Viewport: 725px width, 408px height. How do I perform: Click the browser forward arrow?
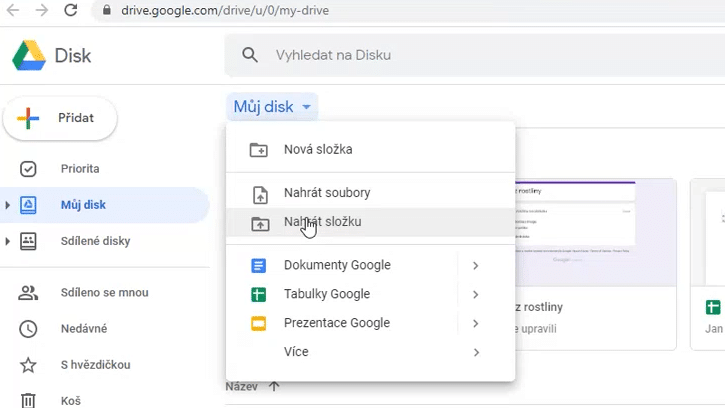(x=42, y=10)
